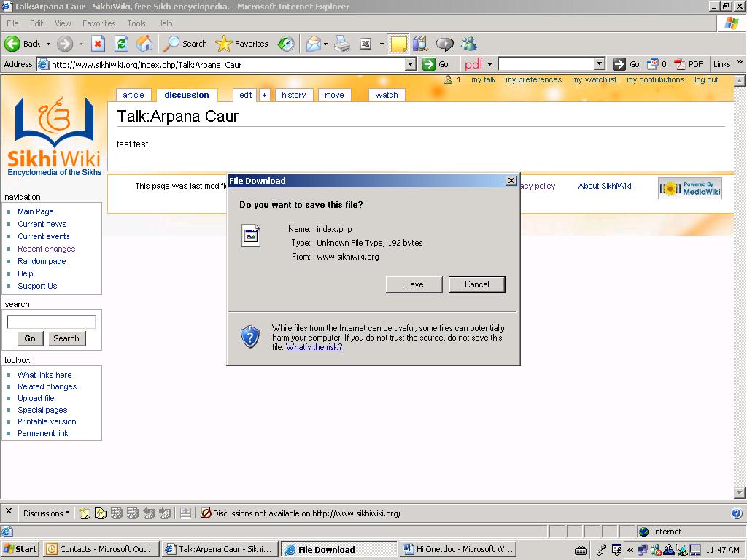Click the index.php file icon in dialog
The image size is (747, 560).
tap(251, 236)
